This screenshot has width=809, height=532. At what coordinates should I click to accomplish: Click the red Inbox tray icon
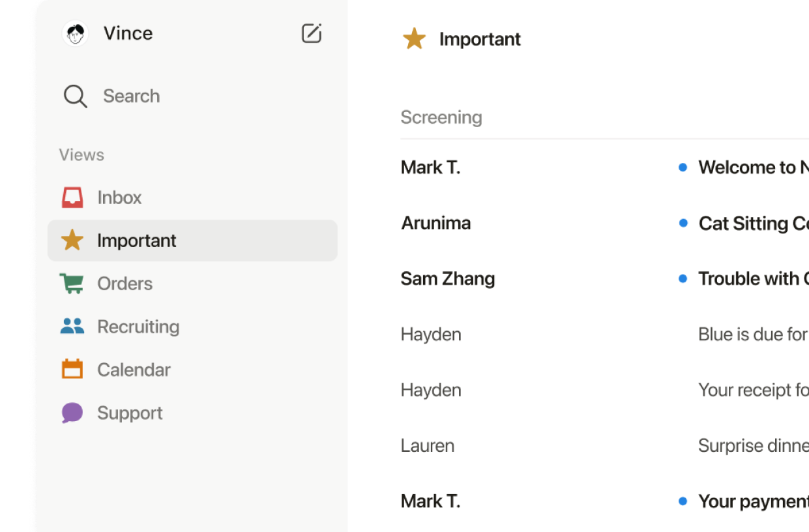pos(72,198)
